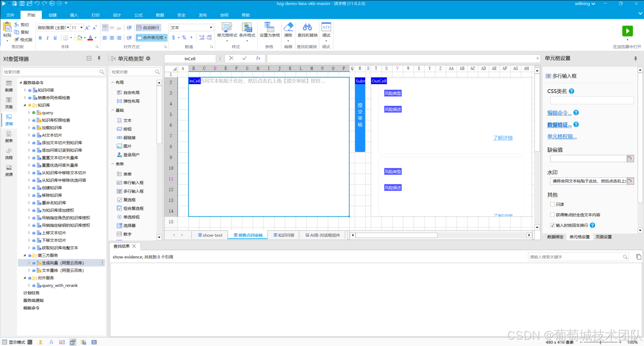
Task: Click the Merge Cells button
Action: point(152,38)
